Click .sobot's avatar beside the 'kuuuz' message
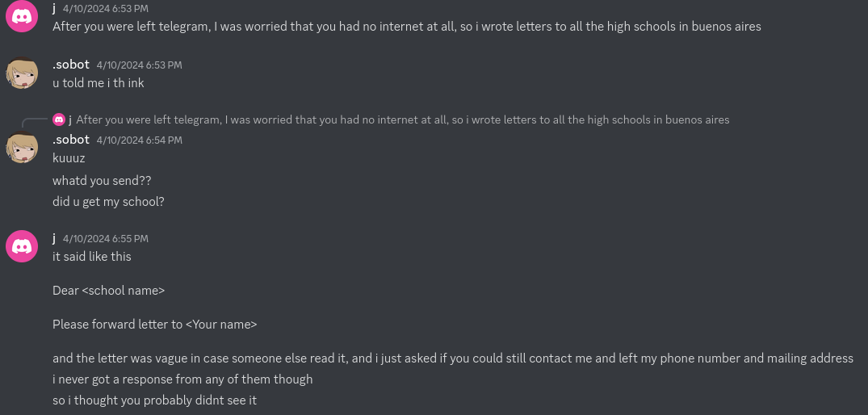868x415 pixels. click(22, 148)
